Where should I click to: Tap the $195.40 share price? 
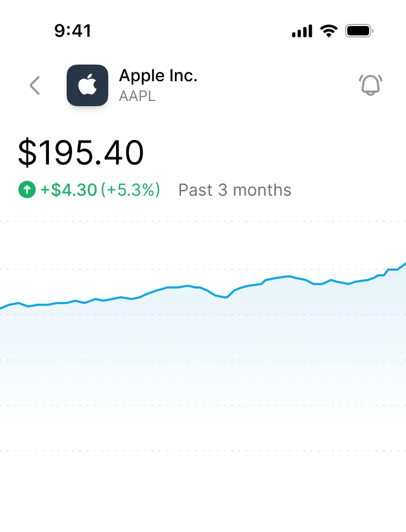tap(81, 153)
